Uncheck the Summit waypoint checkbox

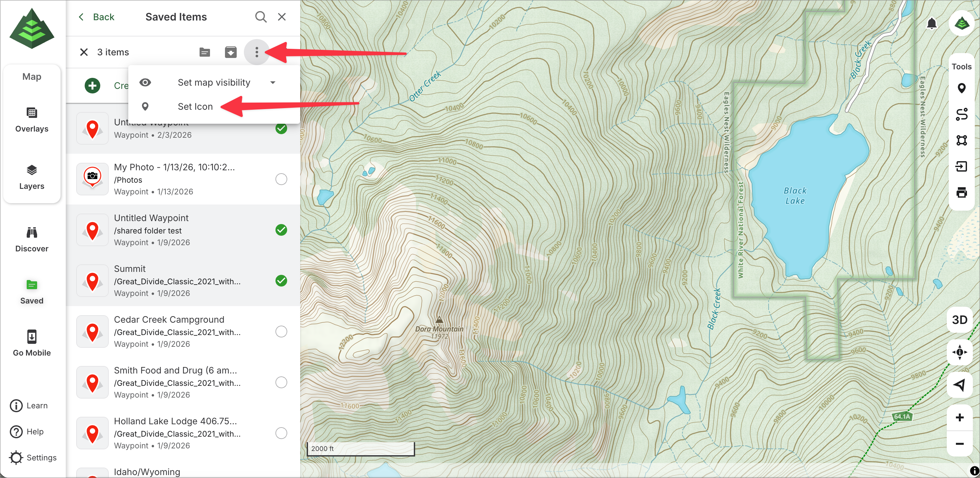pos(281,281)
